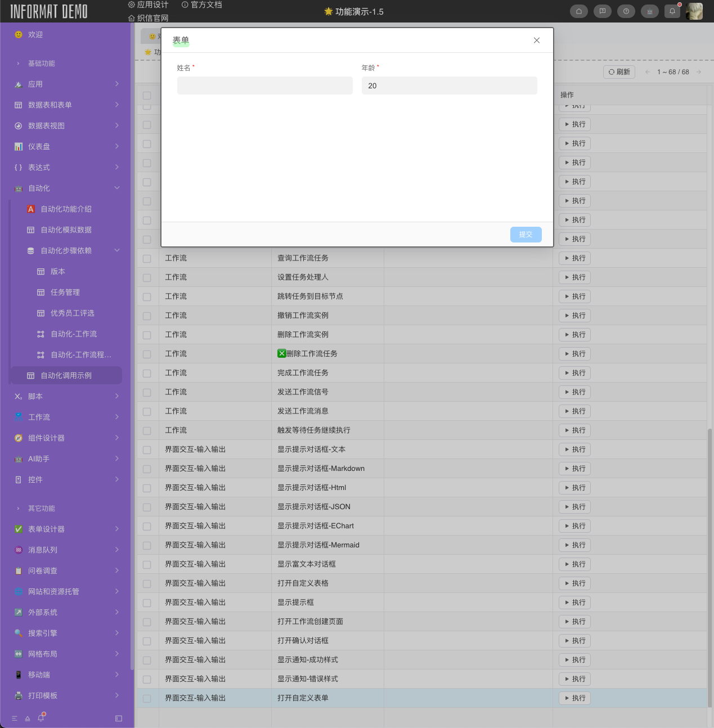Tick checkbox for 打开自定义表单 row
The height and width of the screenshot is (728, 714).
pos(147,698)
